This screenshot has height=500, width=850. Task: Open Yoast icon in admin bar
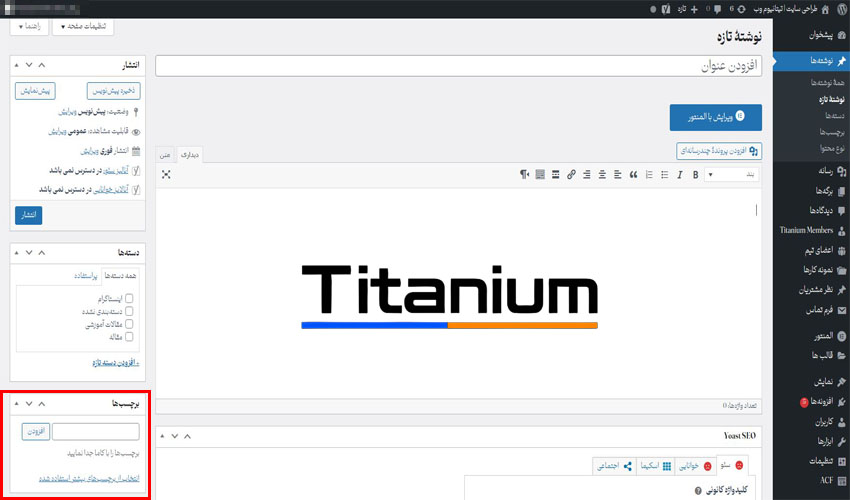click(x=666, y=9)
